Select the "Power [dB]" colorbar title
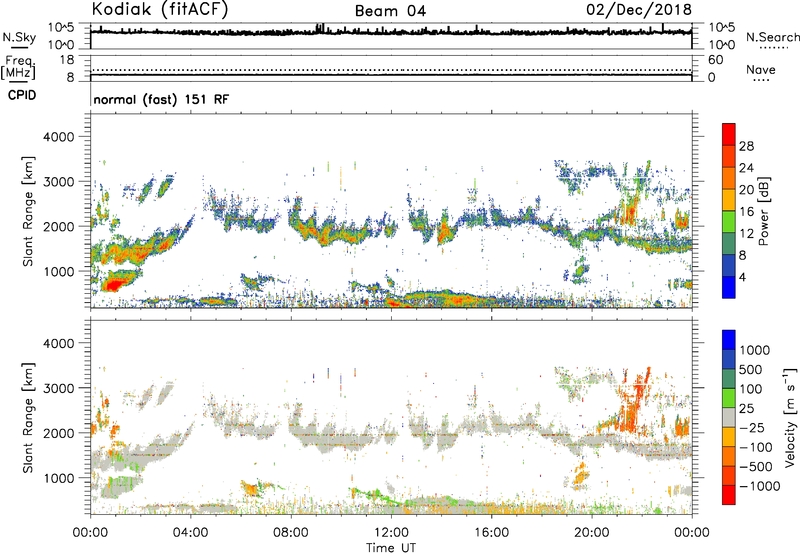Viewport: 800px width, 554px height. (x=763, y=211)
